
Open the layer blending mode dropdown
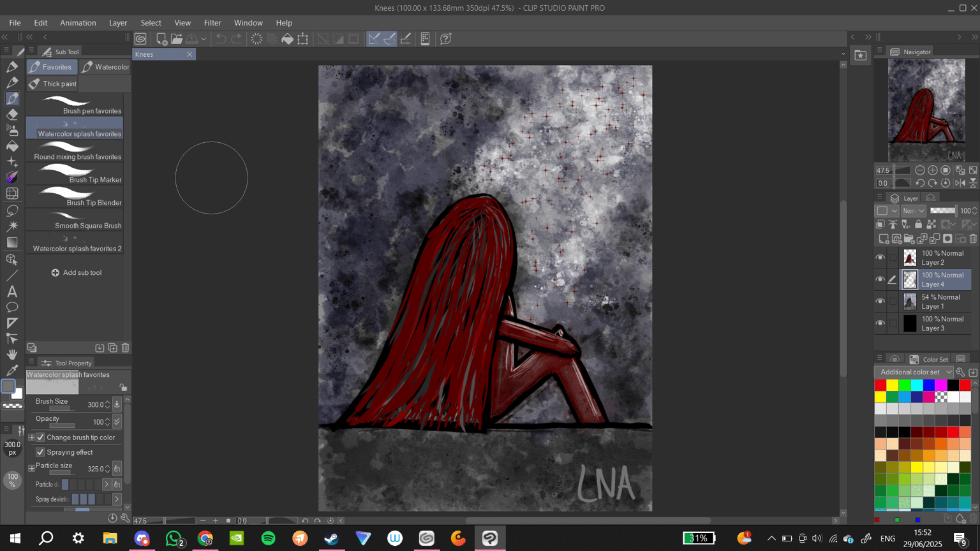[x=913, y=211]
